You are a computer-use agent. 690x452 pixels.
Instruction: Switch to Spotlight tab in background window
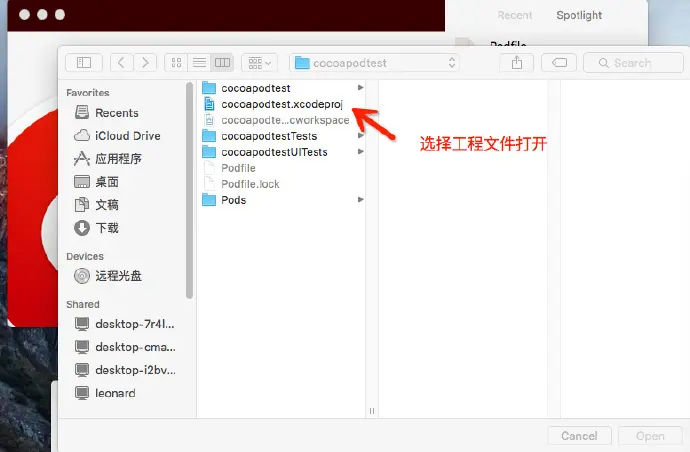[x=579, y=15]
